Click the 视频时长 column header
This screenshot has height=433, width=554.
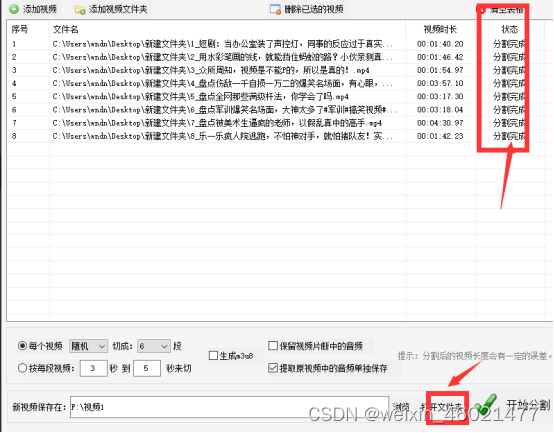(440, 29)
